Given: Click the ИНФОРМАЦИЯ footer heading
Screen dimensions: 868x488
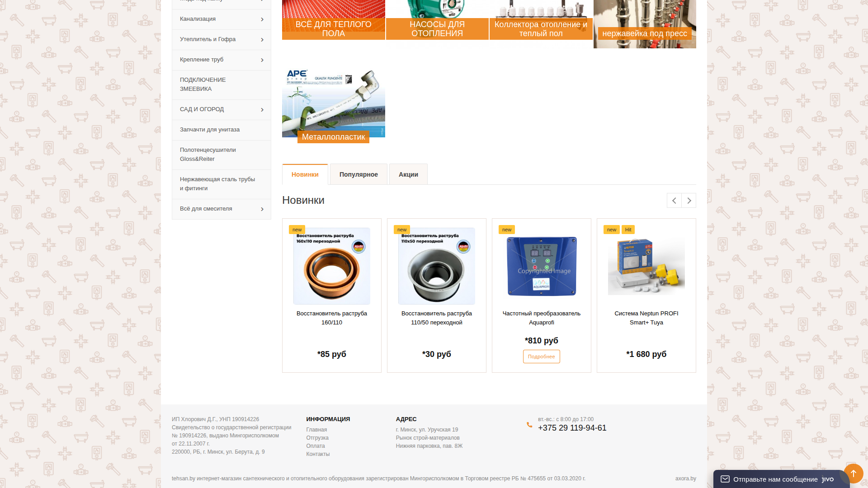Looking at the screenshot, I should 328,419.
